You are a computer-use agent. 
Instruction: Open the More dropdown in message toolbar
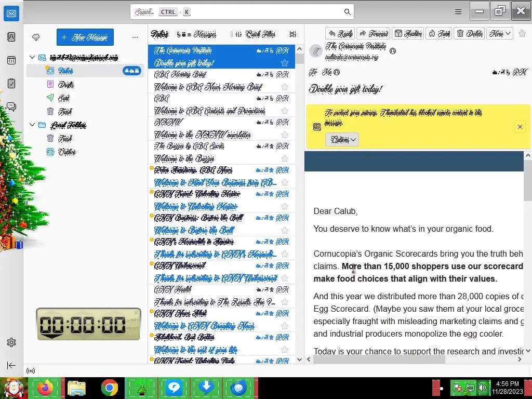click(x=500, y=33)
